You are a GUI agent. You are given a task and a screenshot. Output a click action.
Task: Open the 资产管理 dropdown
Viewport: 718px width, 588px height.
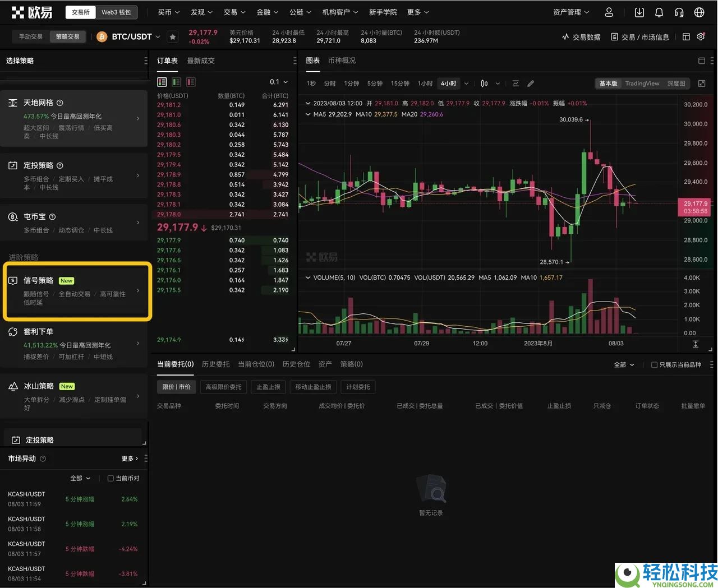click(571, 12)
